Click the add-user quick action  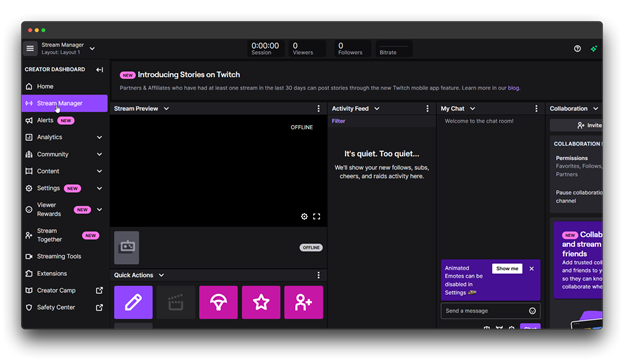click(x=304, y=302)
